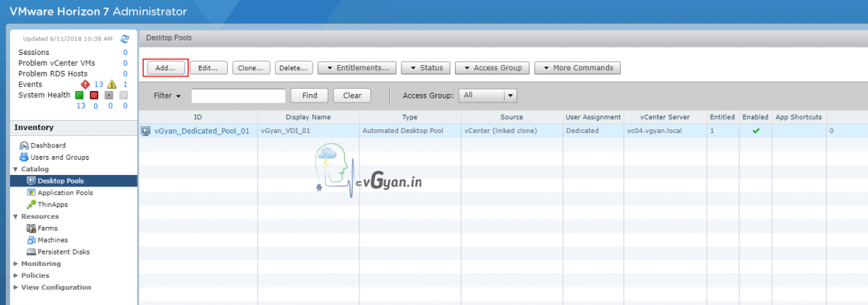Click the Problem RDS Hosts count
The image size is (868, 305).
(125, 74)
